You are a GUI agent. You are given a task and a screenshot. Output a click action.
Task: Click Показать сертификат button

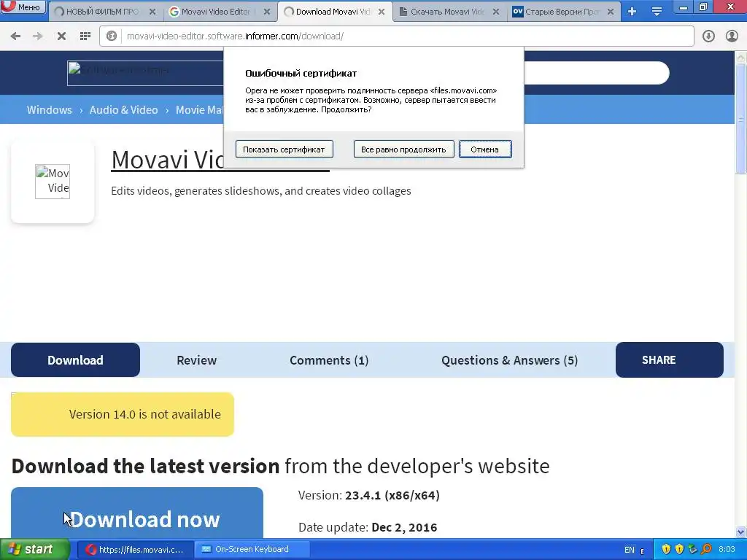tap(284, 149)
